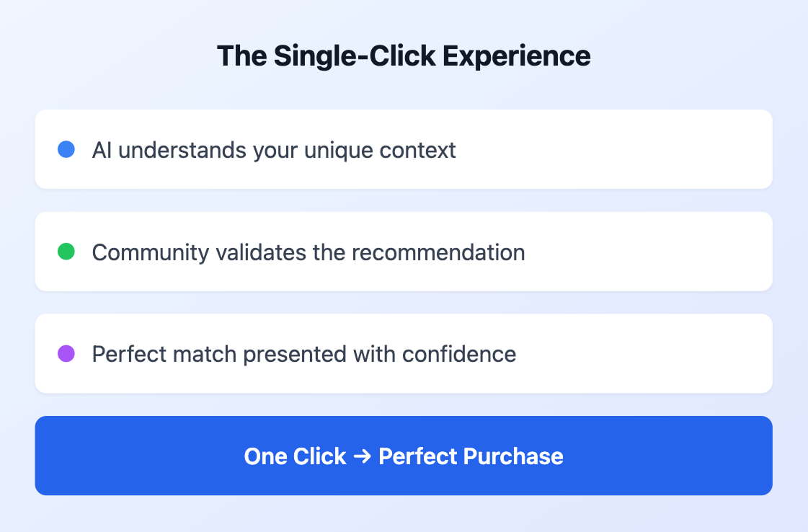
Task: Select the 'AI understands your unique context' text
Action: click(x=274, y=150)
